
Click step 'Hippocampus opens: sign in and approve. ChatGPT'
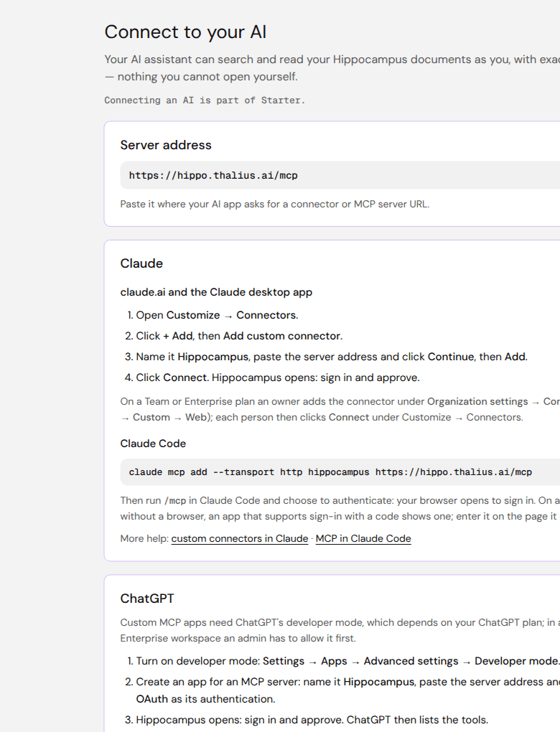(312, 720)
